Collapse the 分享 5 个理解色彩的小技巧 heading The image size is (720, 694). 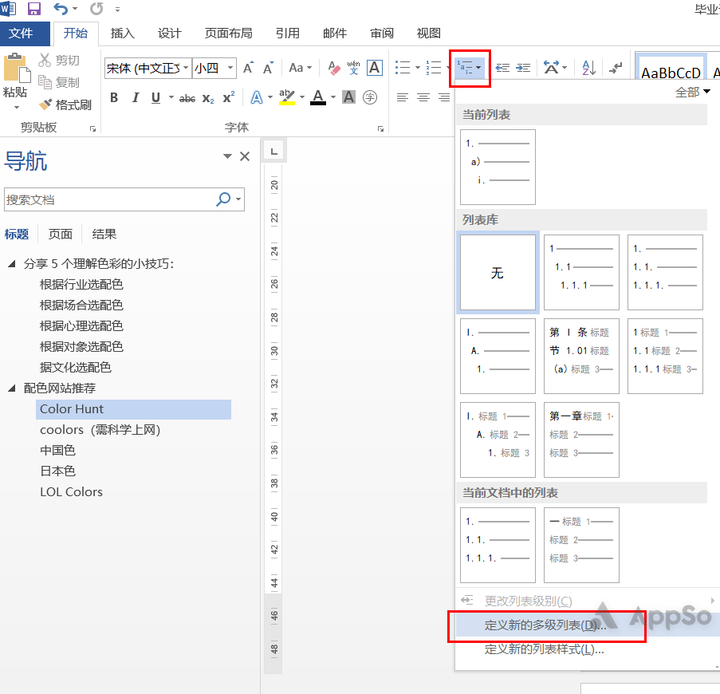coord(12,264)
